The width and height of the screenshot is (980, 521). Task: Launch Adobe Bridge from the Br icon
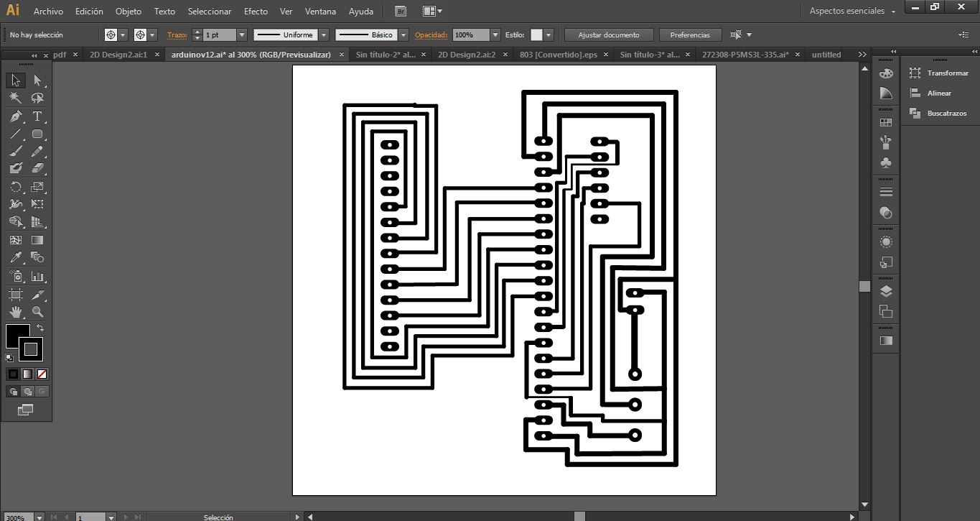click(x=401, y=11)
